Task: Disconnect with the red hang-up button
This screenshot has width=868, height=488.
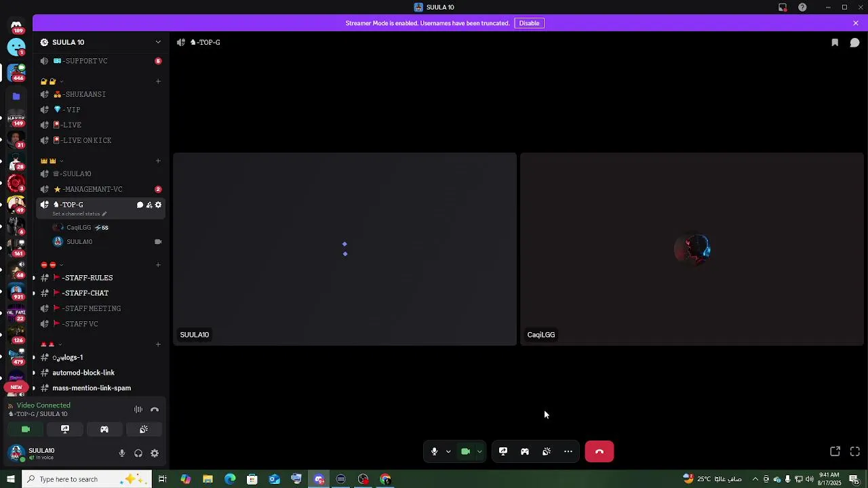Action: [599, 451]
